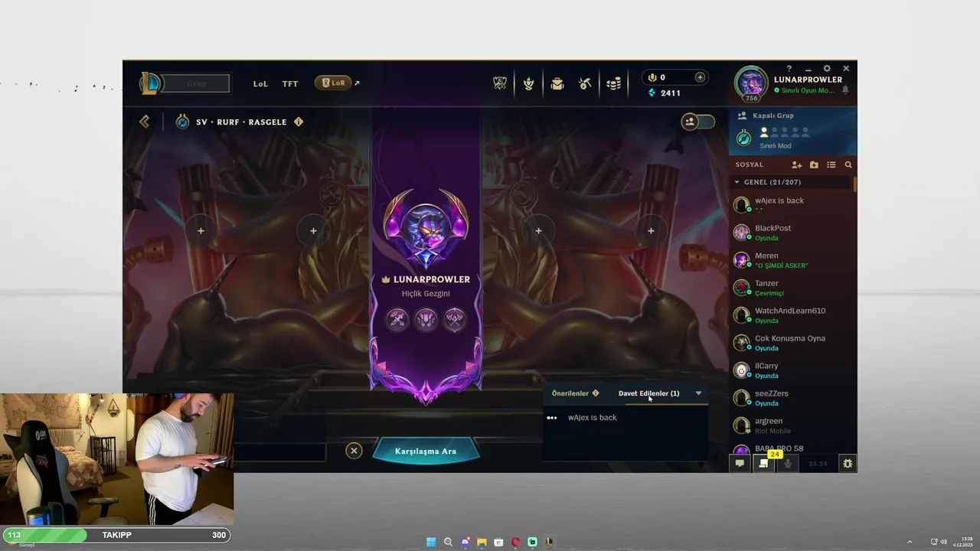Click the bug report icon
The image size is (980, 551).
pyautogui.click(x=848, y=463)
